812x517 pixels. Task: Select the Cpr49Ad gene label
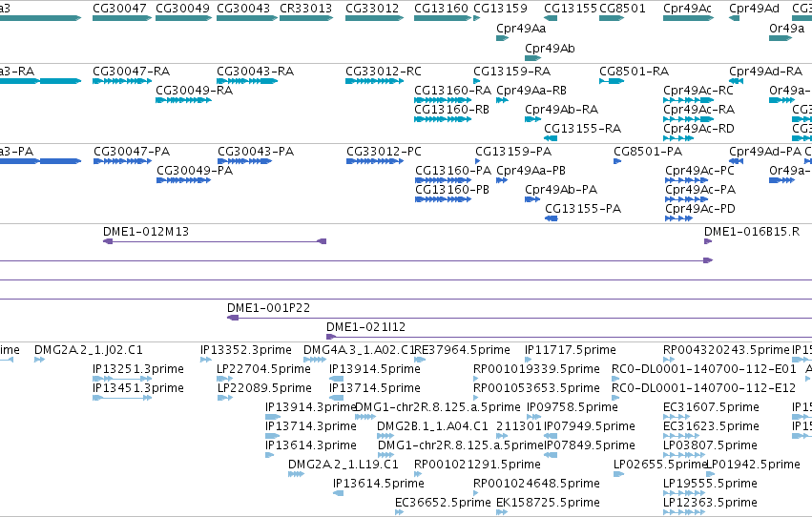pyautogui.click(x=754, y=9)
